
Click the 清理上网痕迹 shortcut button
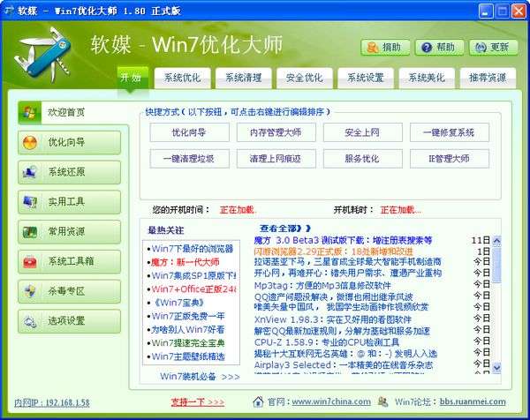coord(276,159)
